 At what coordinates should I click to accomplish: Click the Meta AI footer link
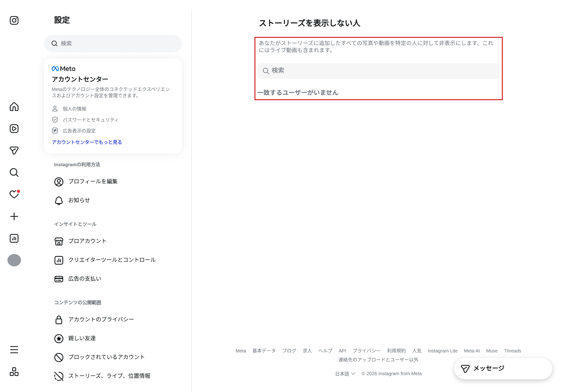click(472, 351)
